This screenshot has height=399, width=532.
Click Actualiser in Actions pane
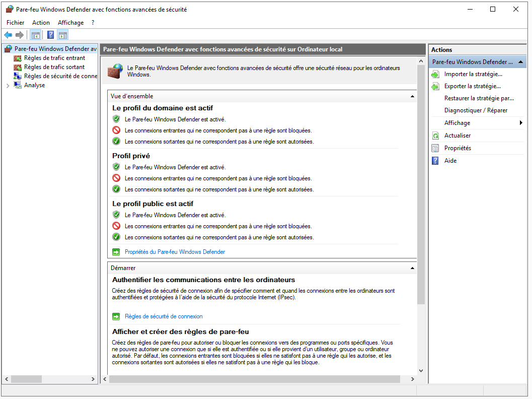tap(458, 136)
